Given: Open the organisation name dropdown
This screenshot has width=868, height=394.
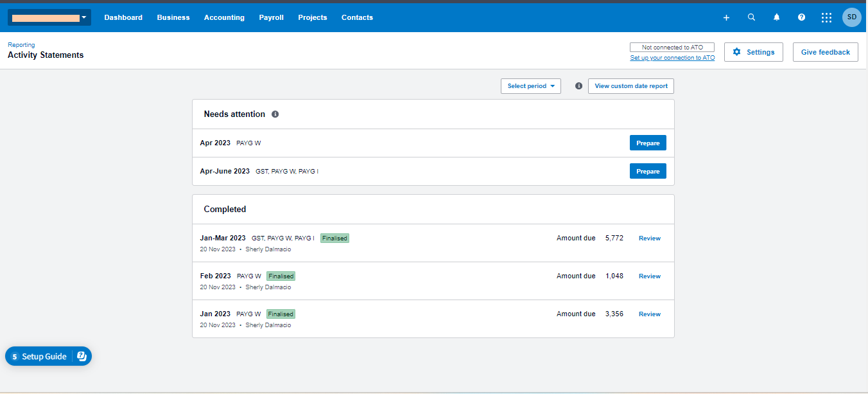Looking at the screenshot, I should pos(49,17).
